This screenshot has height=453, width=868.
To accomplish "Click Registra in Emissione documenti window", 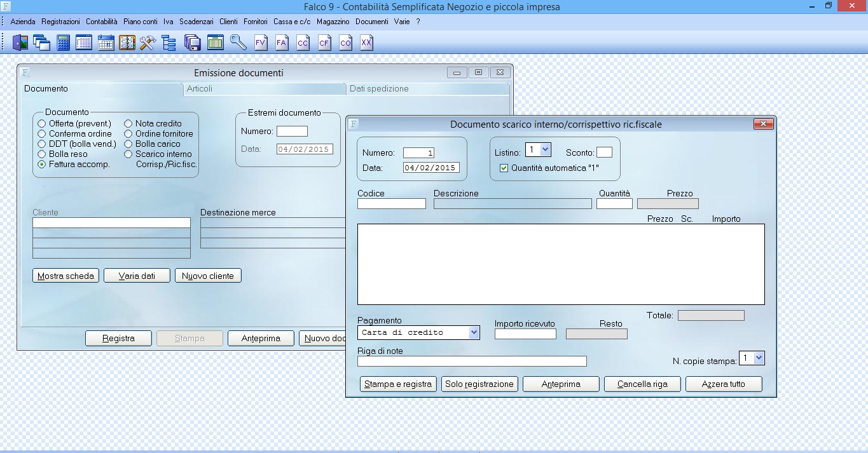I will pos(119,339).
